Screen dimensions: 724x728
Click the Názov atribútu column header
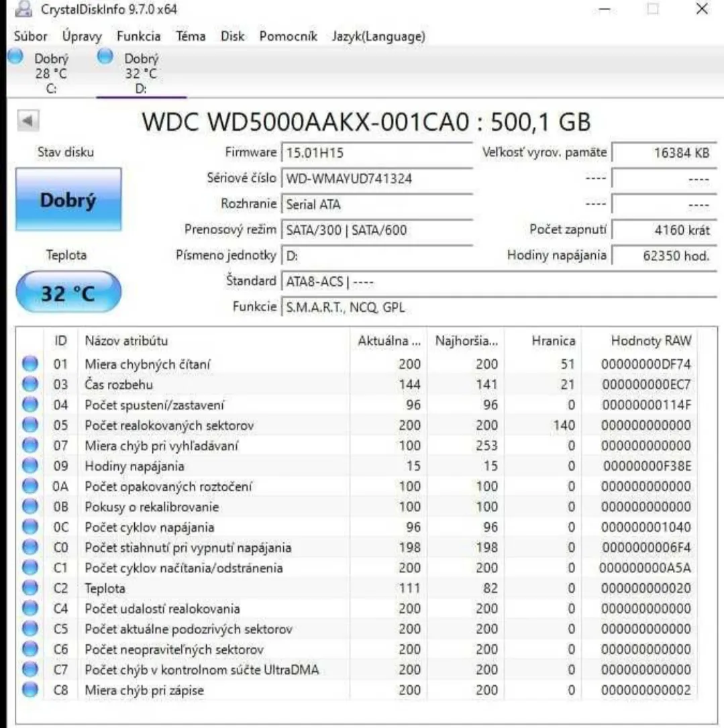[126, 341]
